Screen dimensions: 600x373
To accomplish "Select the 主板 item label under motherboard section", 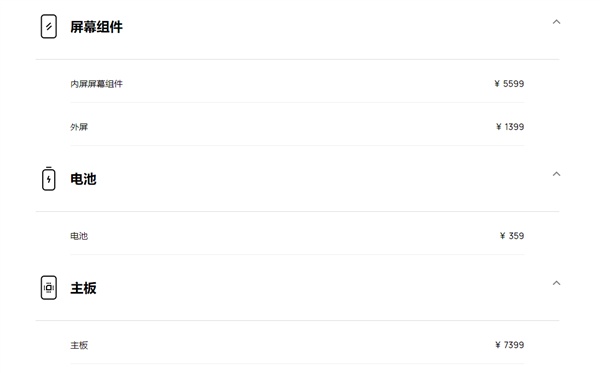I will (x=79, y=345).
